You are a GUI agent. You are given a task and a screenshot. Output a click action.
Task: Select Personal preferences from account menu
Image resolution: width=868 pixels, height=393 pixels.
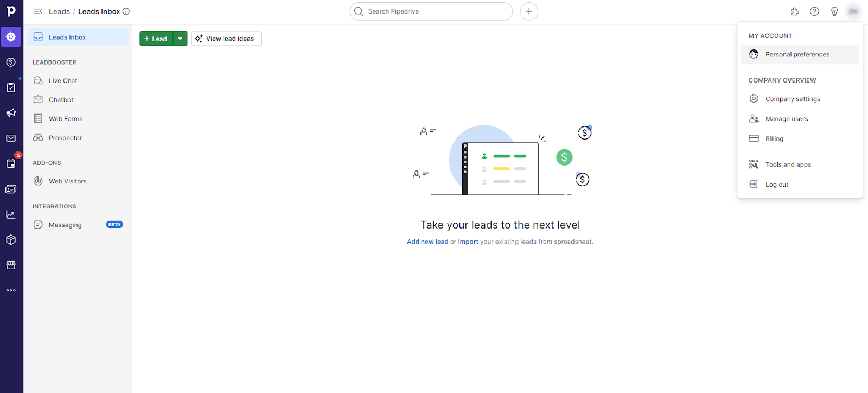(x=797, y=54)
